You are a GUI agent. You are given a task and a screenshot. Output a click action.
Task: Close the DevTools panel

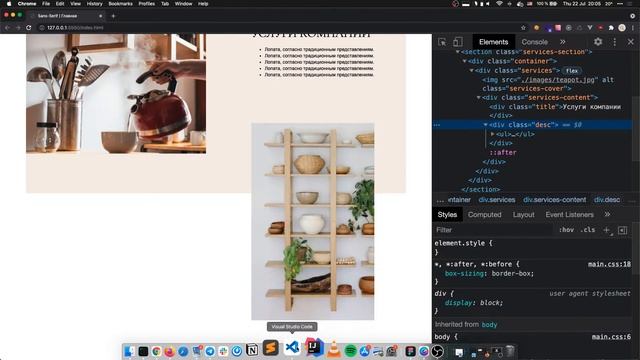pyautogui.click(x=631, y=42)
